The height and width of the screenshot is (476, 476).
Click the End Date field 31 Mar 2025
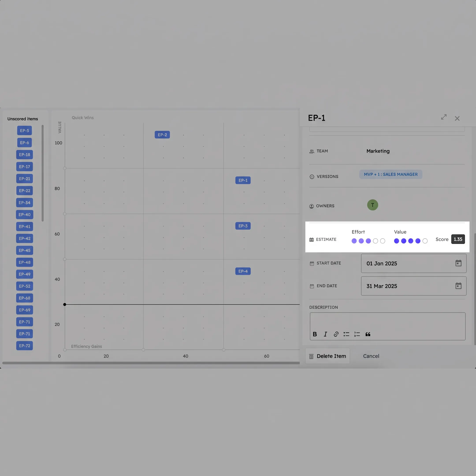point(414,286)
